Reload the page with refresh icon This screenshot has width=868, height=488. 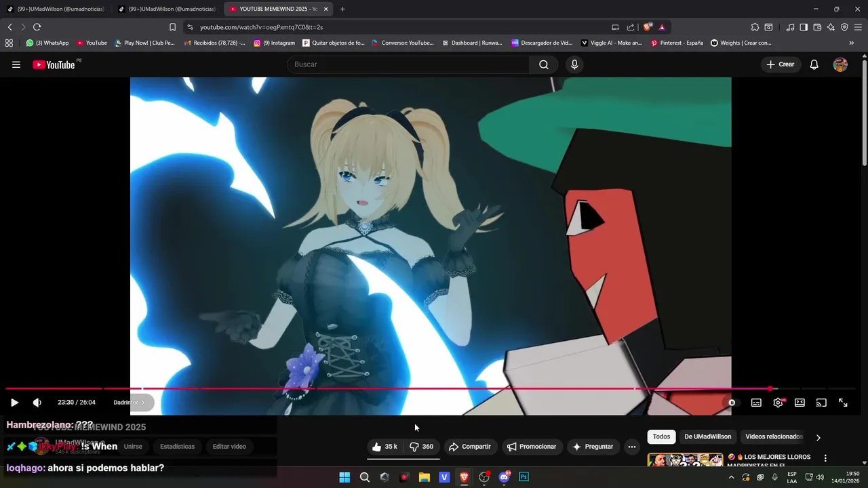coord(37,27)
